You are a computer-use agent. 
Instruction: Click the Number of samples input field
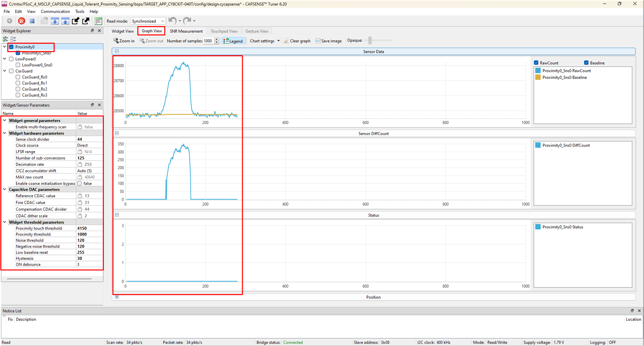point(208,41)
